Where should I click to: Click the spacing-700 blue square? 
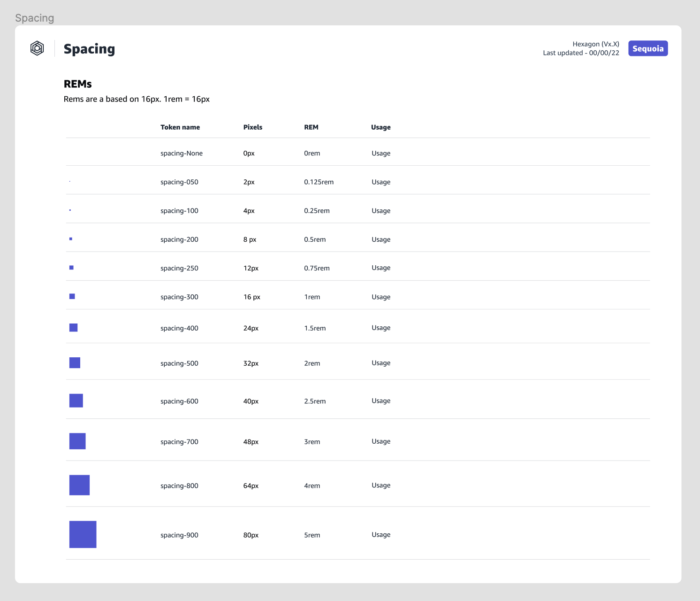pyautogui.click(x=77, y=441)
